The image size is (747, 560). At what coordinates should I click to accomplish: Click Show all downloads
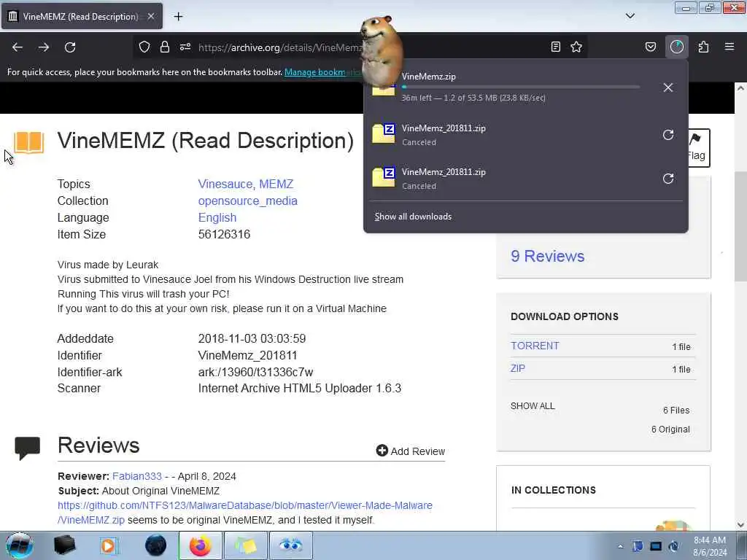coord(413,217)
